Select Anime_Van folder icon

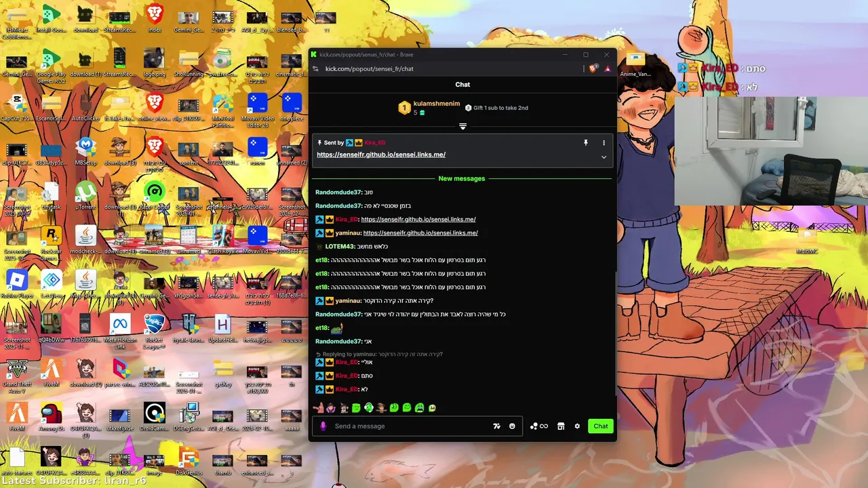(x=635, y=63)
